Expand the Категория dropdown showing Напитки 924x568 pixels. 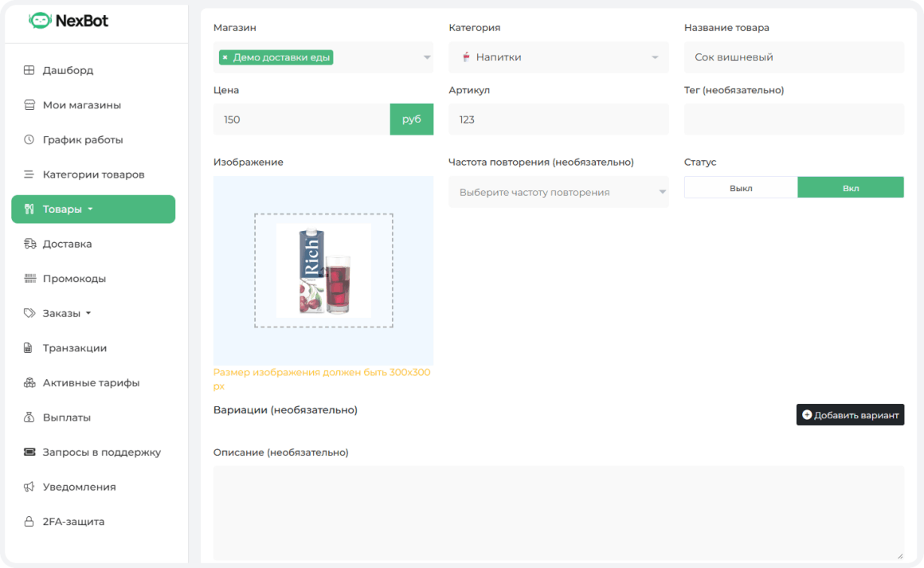(655, 57)
